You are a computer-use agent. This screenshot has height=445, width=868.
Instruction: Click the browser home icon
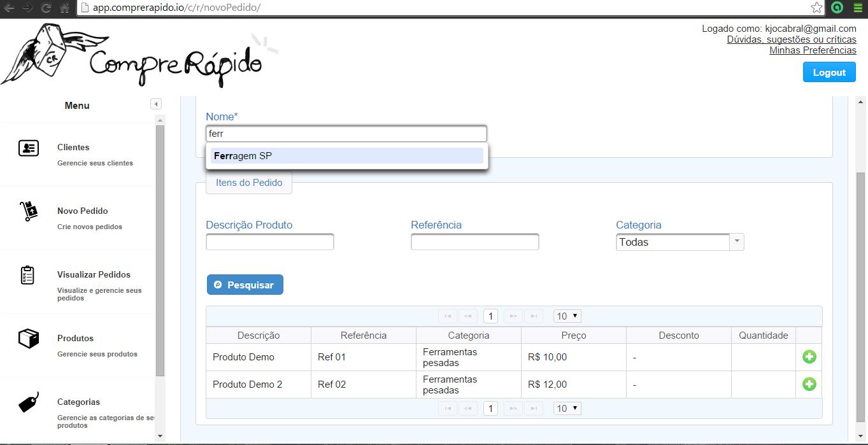[64, 8]
